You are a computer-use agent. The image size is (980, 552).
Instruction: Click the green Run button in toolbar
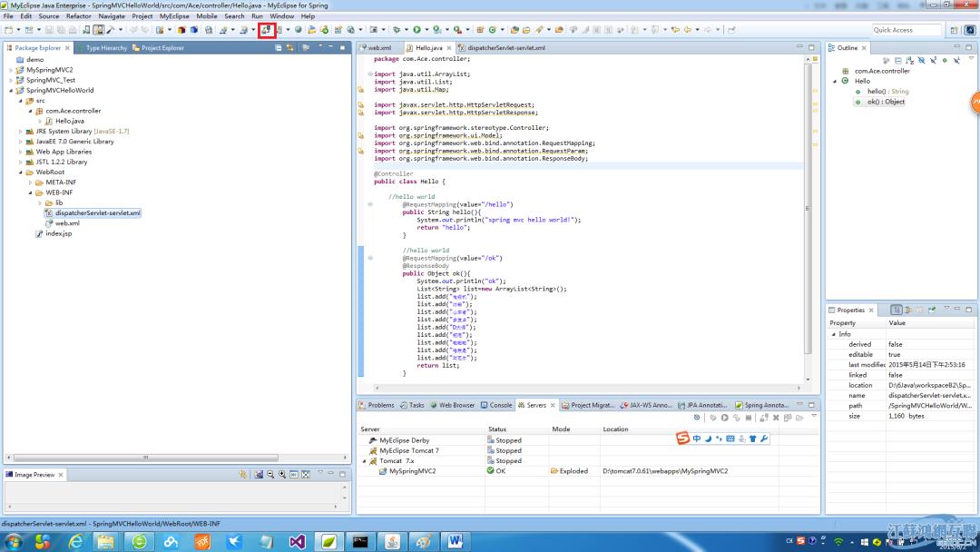[416, 30]
